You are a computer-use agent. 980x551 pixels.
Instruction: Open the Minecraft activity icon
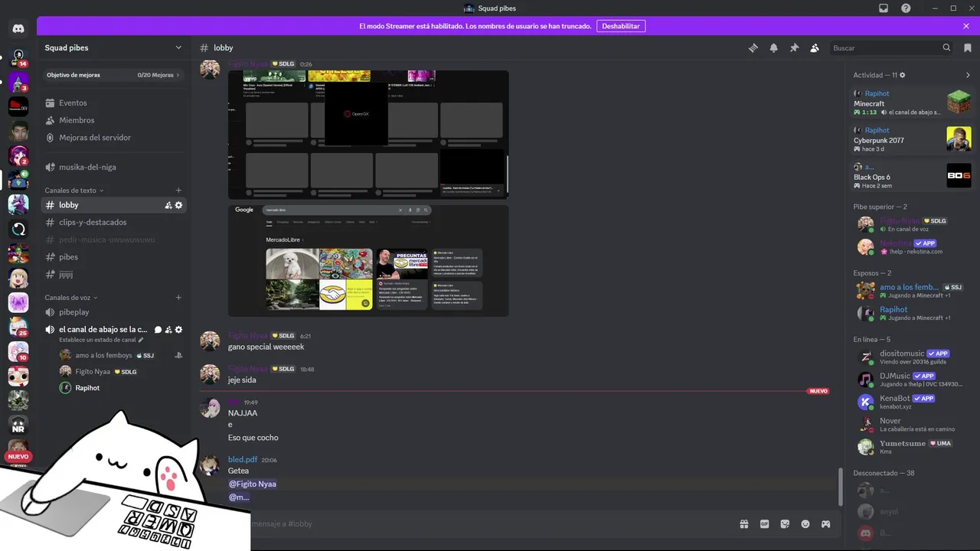coord(959,102)
